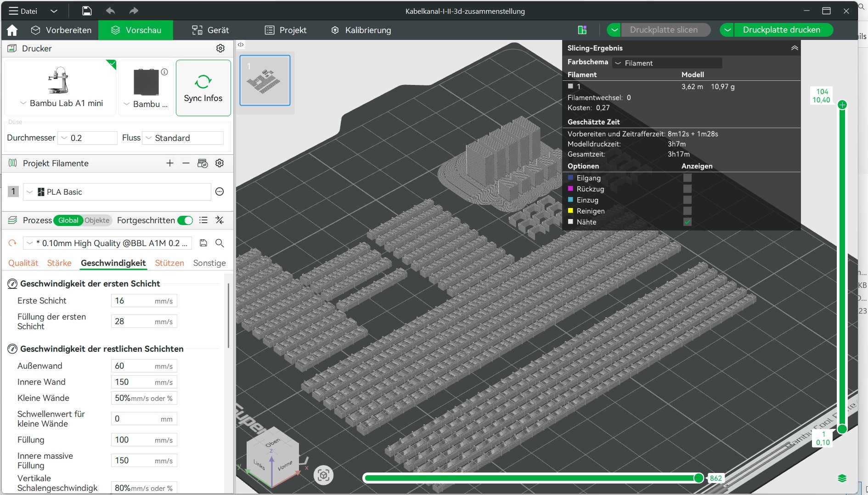Open the Fluss Standard dropdown
868x495 pixels.
[183, 138]
